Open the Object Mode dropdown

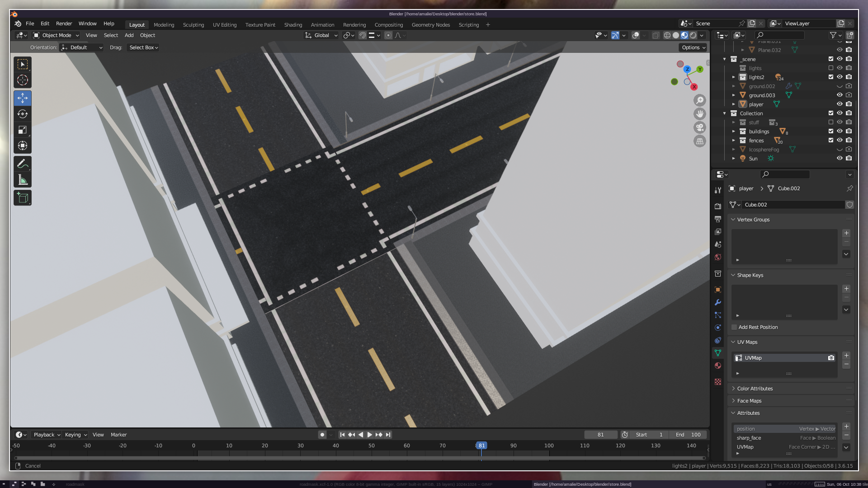point(57,35)
